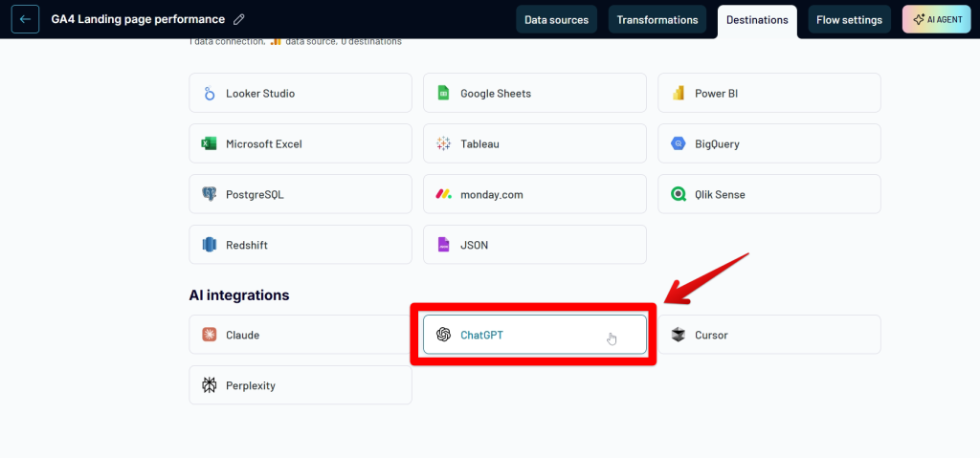Choose the Claude AI integration
Image resolution: width=980 pixels, height=458 pixels.
coord(301,335)
